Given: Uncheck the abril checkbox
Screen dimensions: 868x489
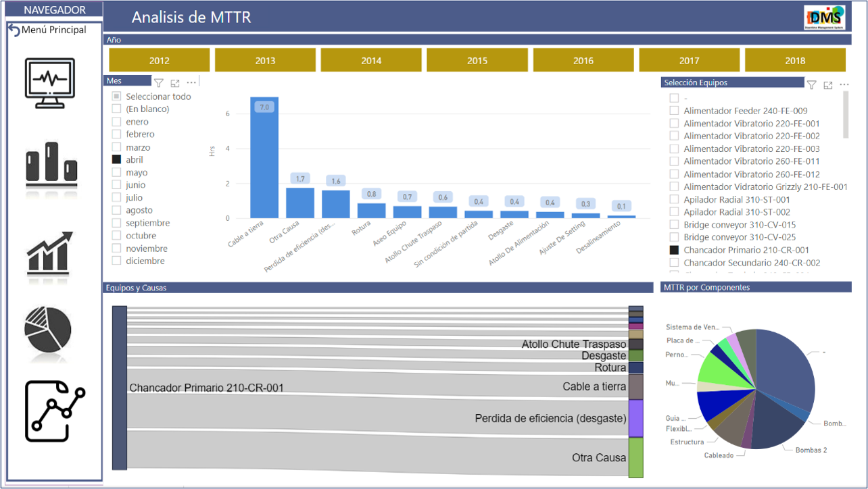Looking at the screenshot, I should click(x=117, y=159).
